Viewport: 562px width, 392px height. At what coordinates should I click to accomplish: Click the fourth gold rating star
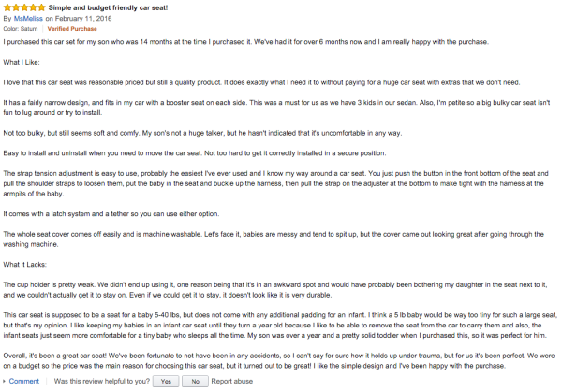pyautogui.click(x=34, y=7)
